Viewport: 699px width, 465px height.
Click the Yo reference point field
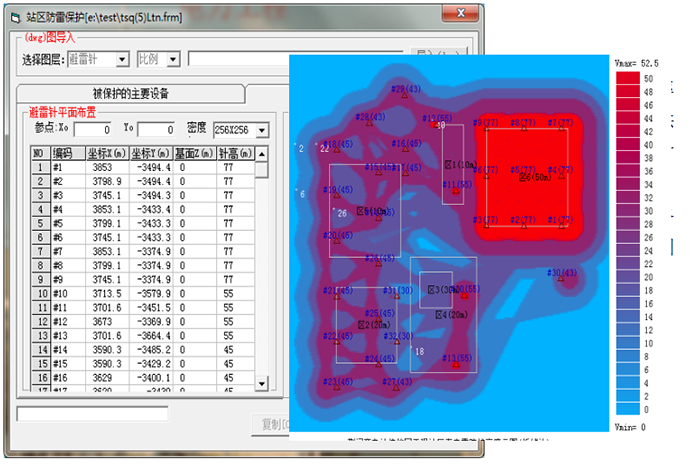coord(155,130)
